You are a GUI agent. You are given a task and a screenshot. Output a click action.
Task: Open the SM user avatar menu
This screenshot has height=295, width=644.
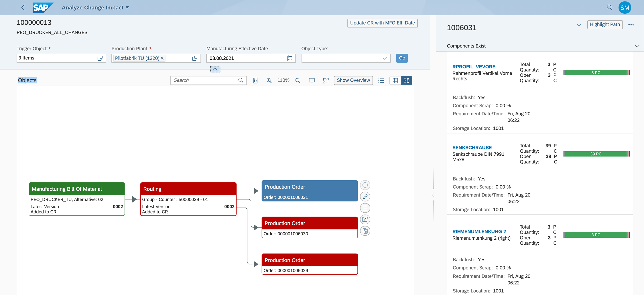click(x=624, y=7)
